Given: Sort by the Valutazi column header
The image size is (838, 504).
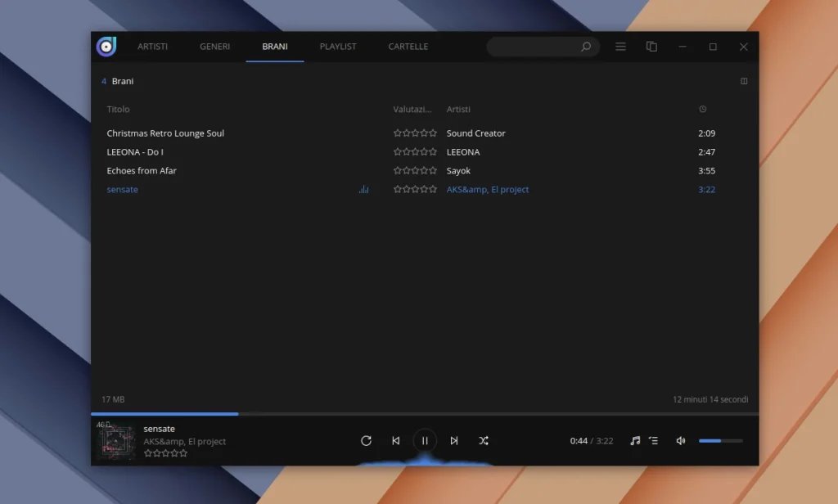Looking at the screenshot, I should [412, 109].
